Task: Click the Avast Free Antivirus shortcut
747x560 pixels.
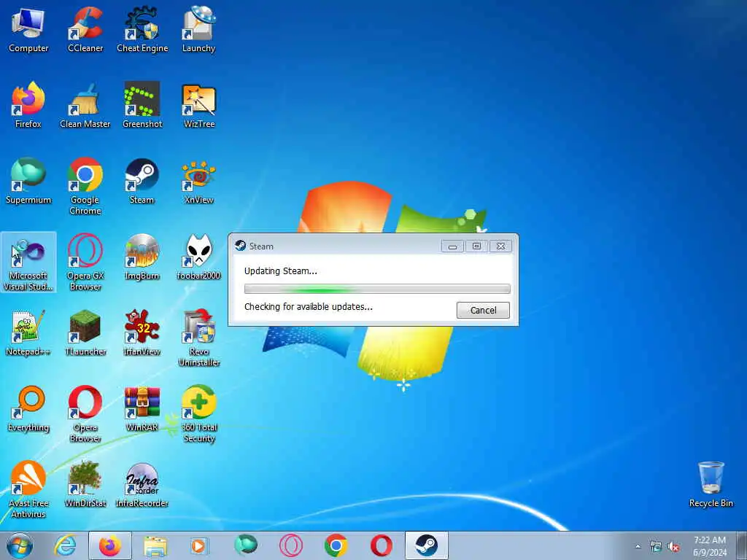Action: [x=28, y=489]
